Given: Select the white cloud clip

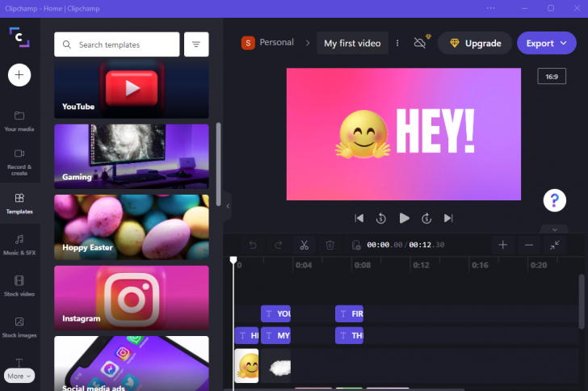Looking at the screenshot, I should pyautogui.click(x=275, y=366).
